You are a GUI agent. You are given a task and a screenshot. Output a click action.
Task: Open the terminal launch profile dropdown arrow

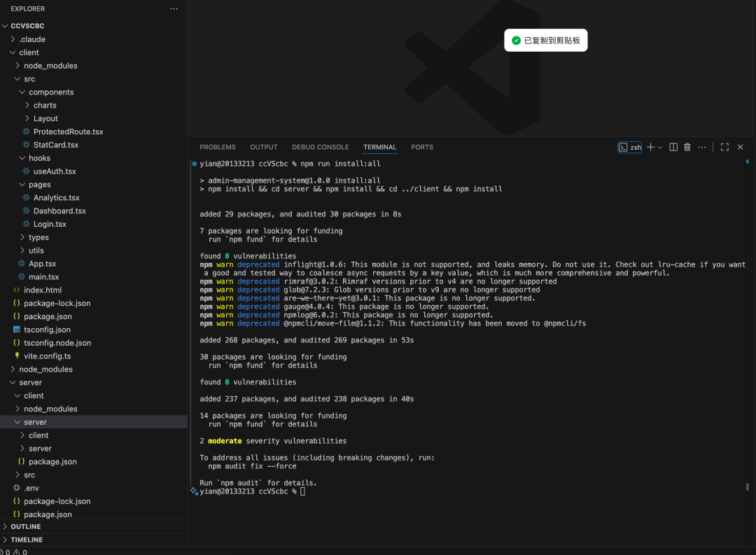tap(660, 148)
